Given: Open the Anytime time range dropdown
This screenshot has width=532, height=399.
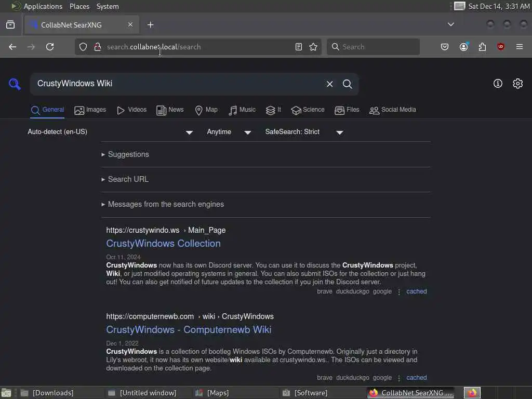Looking at the screenshot, I should coord(229,132).
